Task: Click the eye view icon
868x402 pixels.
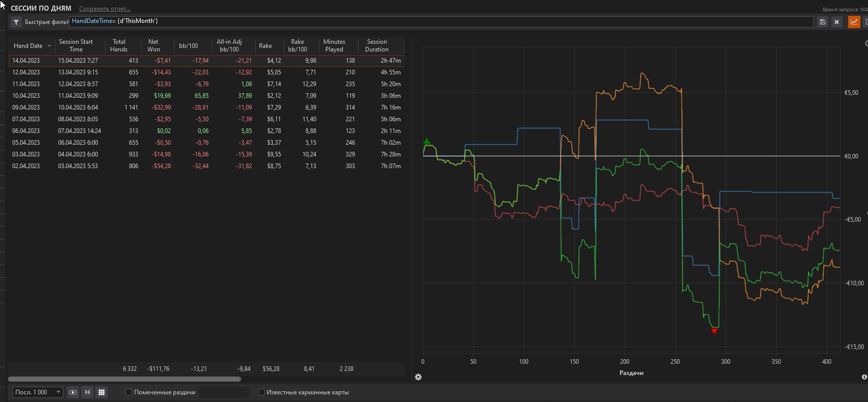Action: [x=73, y=392]
